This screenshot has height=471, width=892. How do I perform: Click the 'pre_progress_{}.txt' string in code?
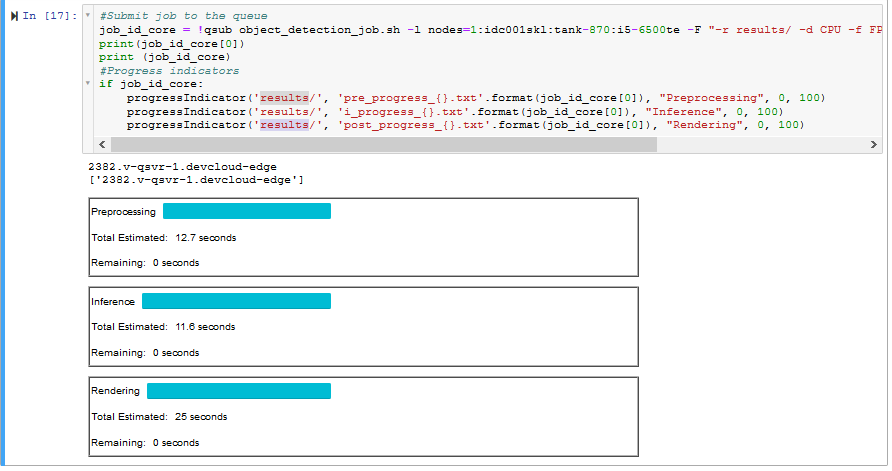pyautogui.click(x=410, y=98)
